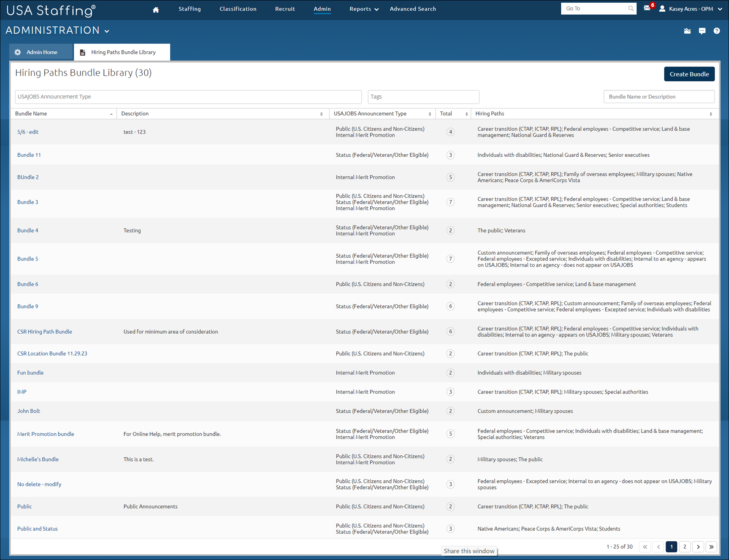729x560 pixels.
Task: Open the Classification menu
Action: 238,9
